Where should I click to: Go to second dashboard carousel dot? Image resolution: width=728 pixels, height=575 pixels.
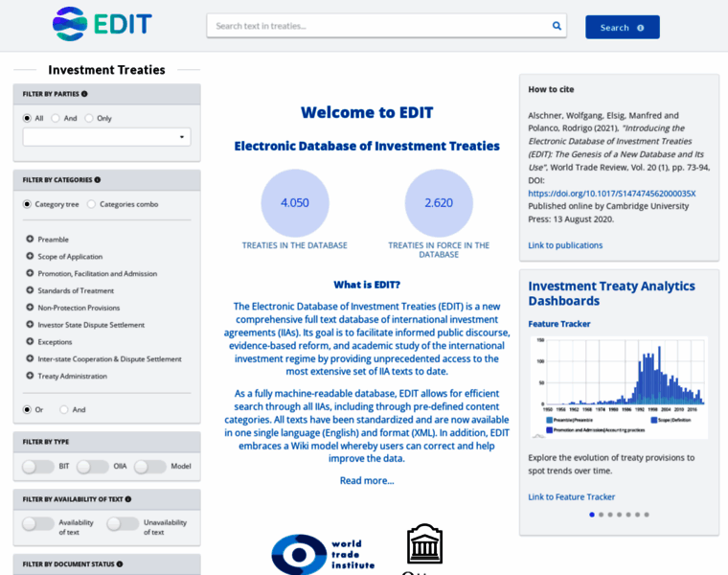pos(601,515)
